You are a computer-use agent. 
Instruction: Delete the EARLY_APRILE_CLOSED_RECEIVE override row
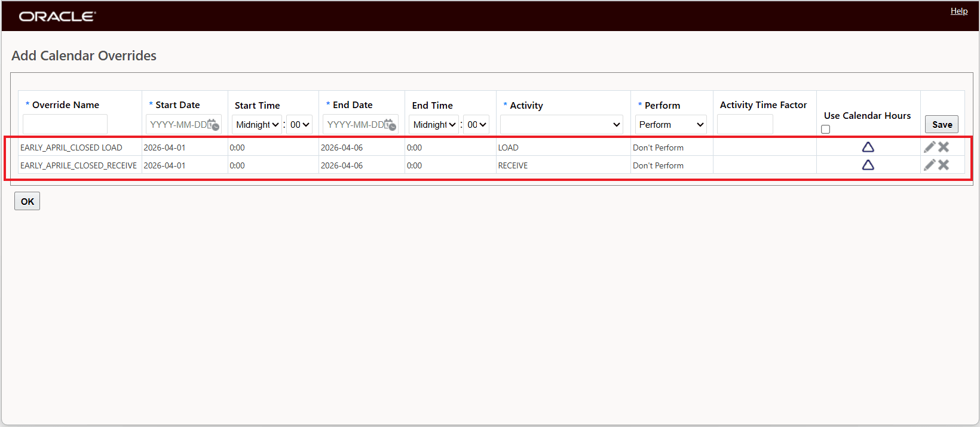click(944, 165)
